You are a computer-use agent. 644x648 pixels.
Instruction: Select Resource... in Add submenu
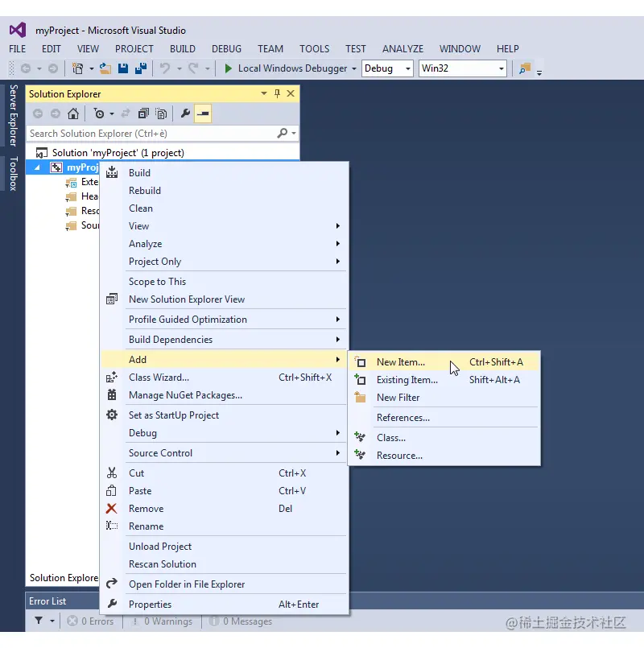click(444, 456)
